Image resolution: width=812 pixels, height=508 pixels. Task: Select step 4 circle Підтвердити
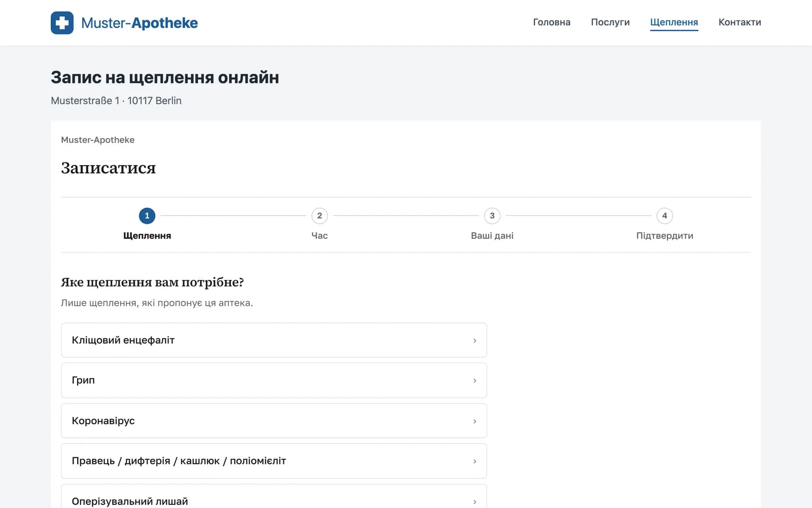(665, 216)
